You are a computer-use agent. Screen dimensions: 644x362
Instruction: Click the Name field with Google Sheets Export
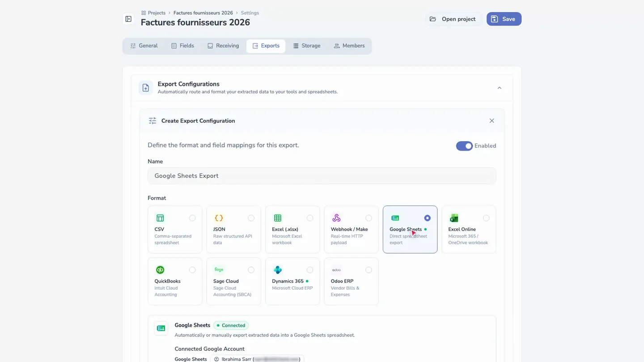click(x=322, y=176)
